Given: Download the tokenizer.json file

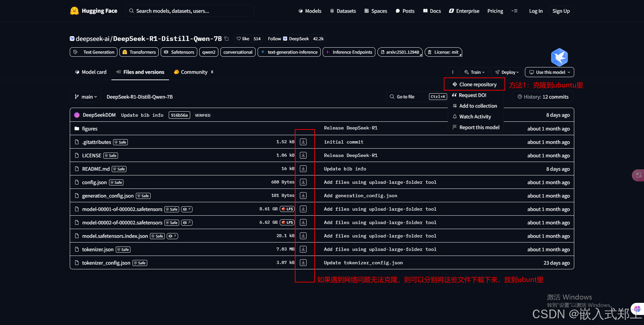Looking at the screenshot, I should point(303,249).
